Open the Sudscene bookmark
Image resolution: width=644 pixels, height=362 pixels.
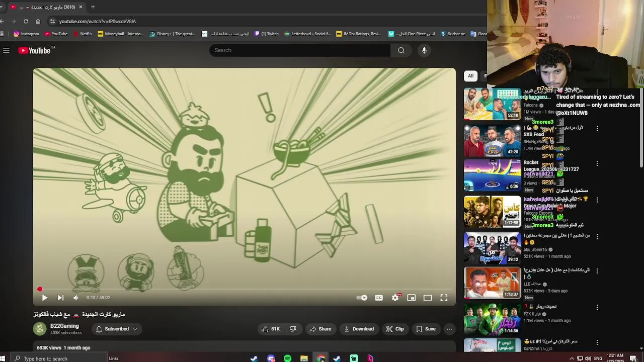pos(453,34)
